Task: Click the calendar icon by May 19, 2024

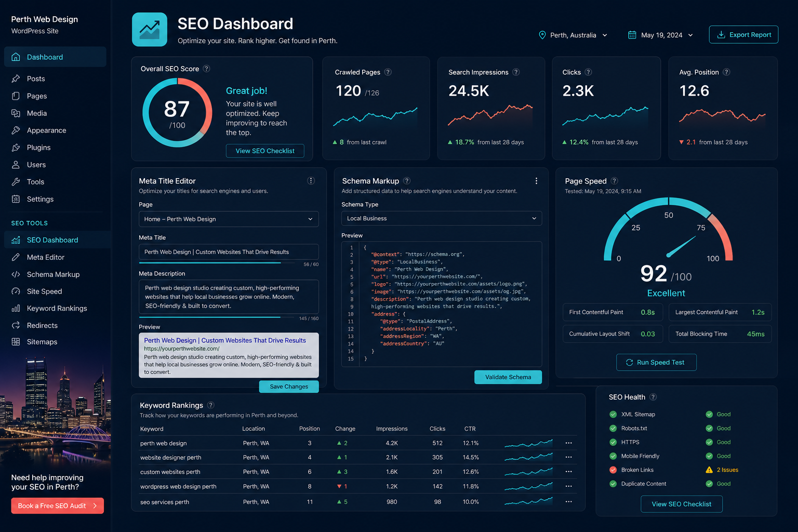Action: tap(632, 35)
